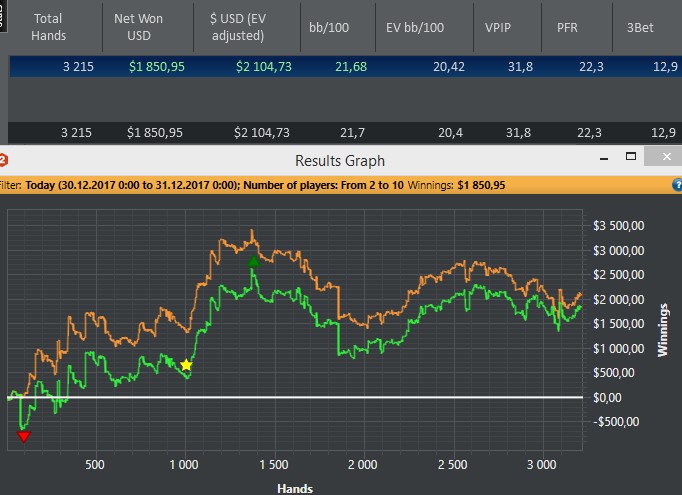682x495 pixels.
Task: Click the HM2 logo icon in title bar
Action: 3,160
